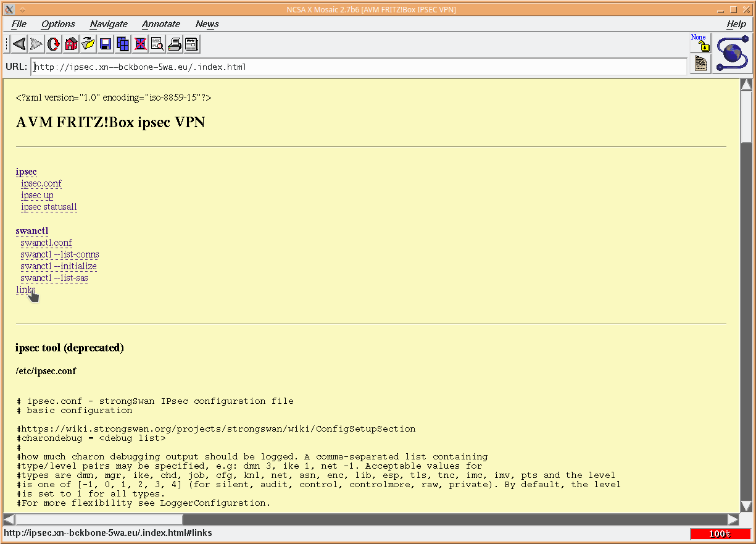The image size is (756, 544).
Task: Click the 'ipsec tool (deprecated)' heading
Action: 70,348
